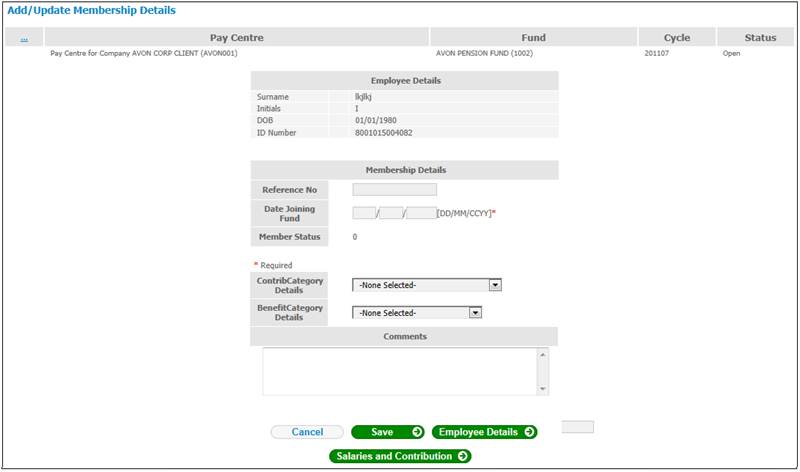Click the month field of Date Joining Fund
The image size is (800, 472).
tap(391, 213)
